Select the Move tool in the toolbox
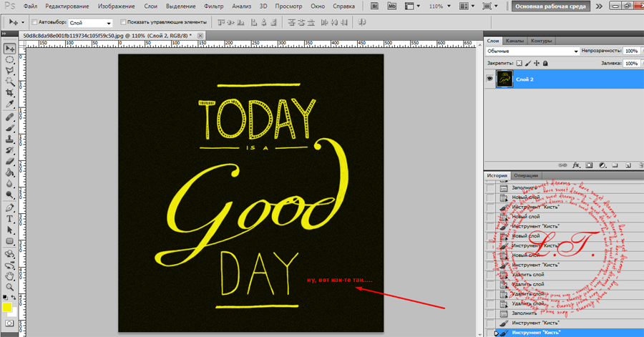This screenshot has width=644, height=337. 9,49
